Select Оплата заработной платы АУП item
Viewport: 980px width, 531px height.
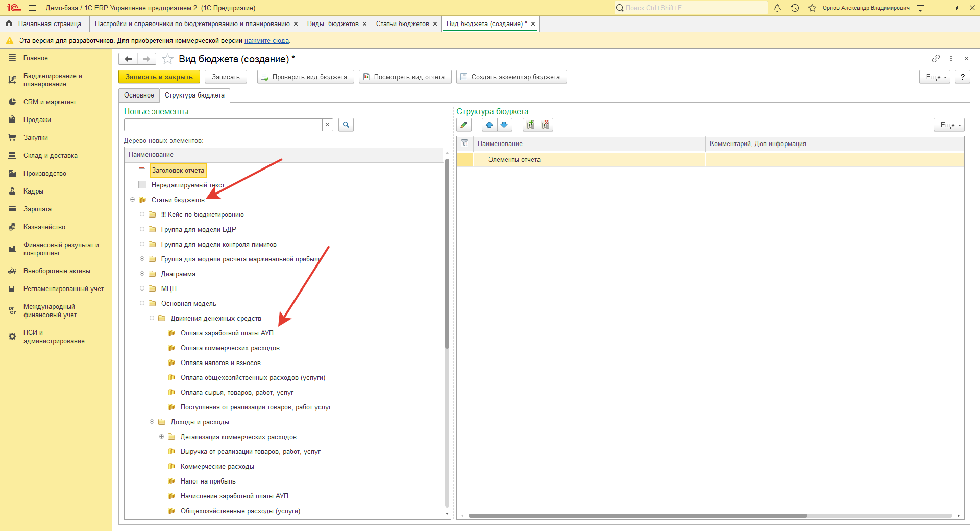227,333
